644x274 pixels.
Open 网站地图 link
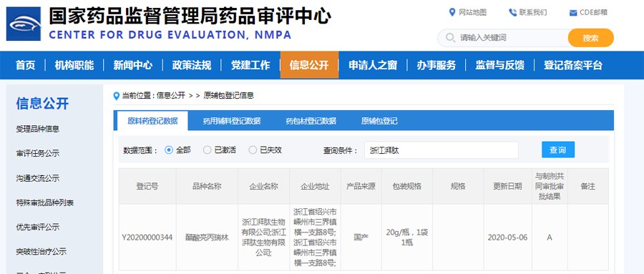coord(472,12)
